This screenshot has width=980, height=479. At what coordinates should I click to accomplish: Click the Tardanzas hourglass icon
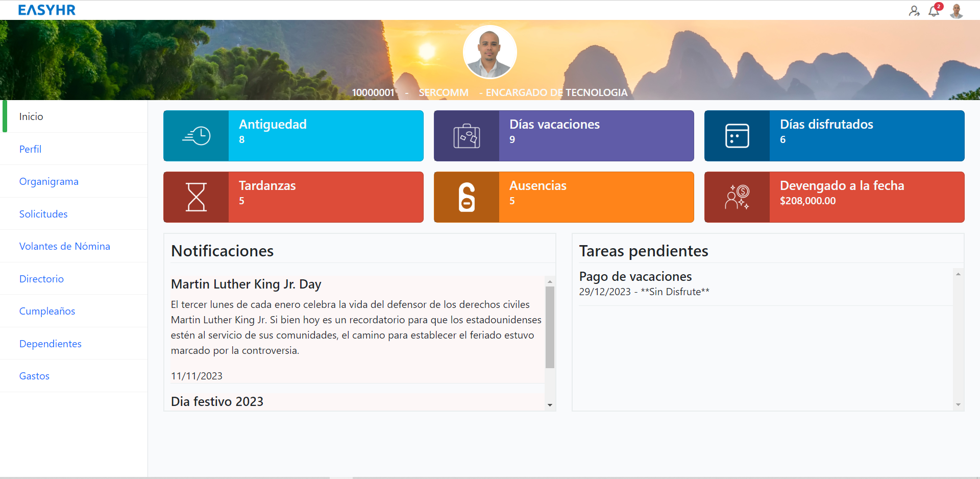point(196,197)
